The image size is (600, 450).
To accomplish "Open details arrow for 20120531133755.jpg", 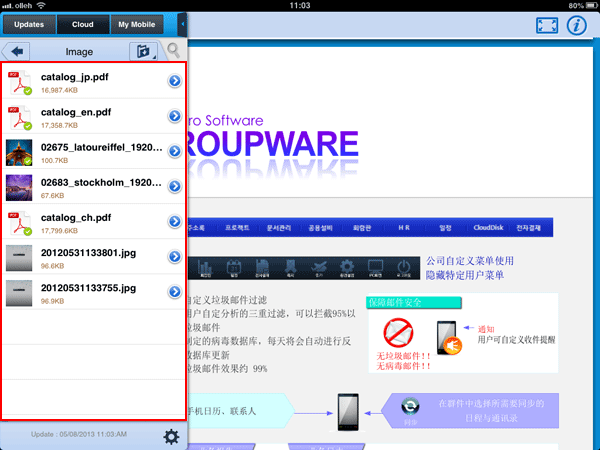I will [174, 292].
